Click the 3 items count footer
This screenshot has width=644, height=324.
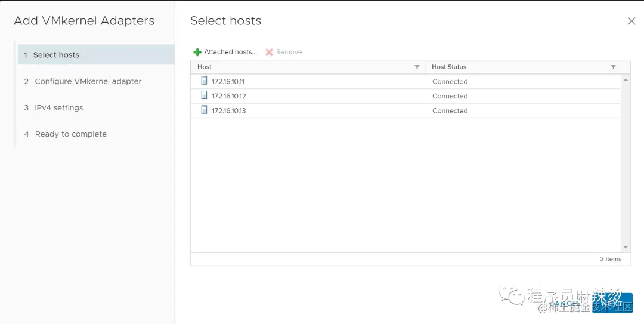click(x=611, y=259)
